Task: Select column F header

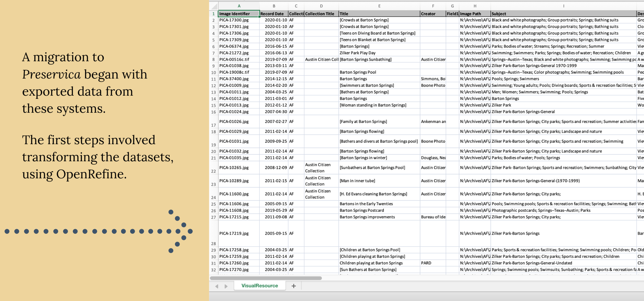Action: pos(433,6)
